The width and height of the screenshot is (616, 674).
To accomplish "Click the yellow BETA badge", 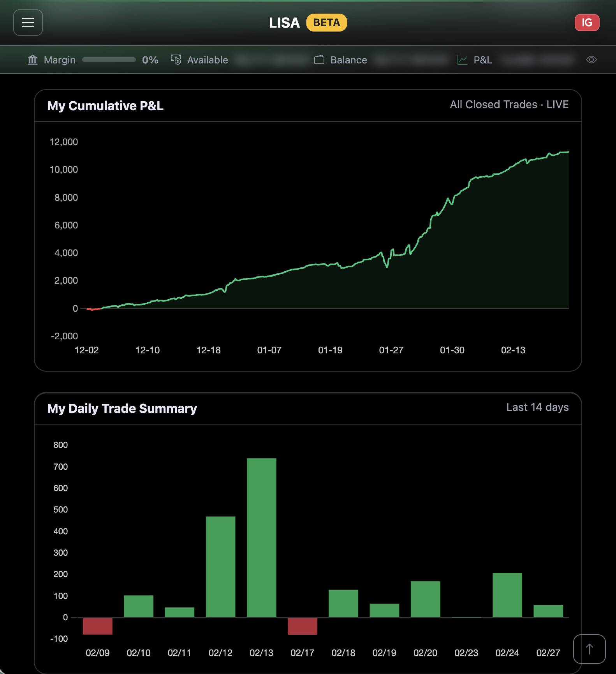I will pos(326,23).
